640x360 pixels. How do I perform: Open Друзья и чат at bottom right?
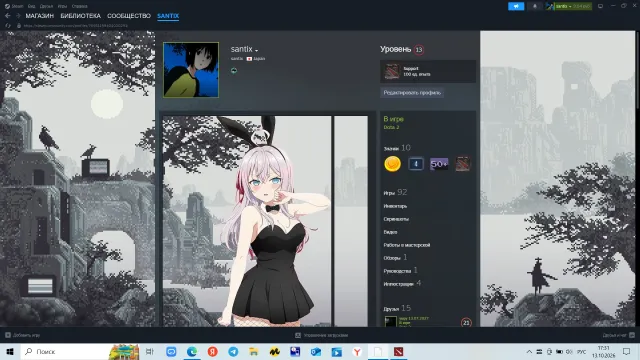click(x=618, y=335)
